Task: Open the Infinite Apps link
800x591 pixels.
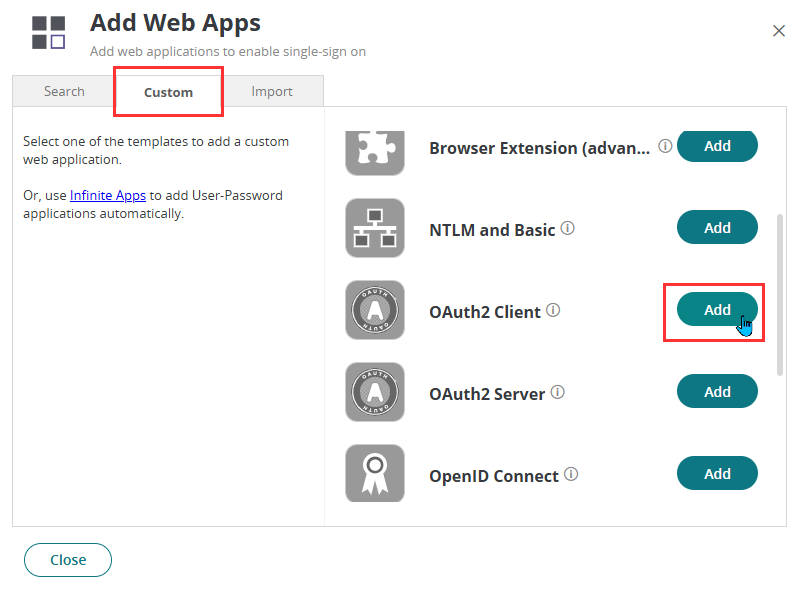Action: (108, 195)
